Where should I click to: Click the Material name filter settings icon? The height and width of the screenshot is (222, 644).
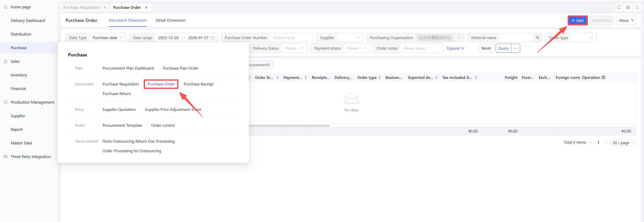pyautogui.click(x=538, y=38)
